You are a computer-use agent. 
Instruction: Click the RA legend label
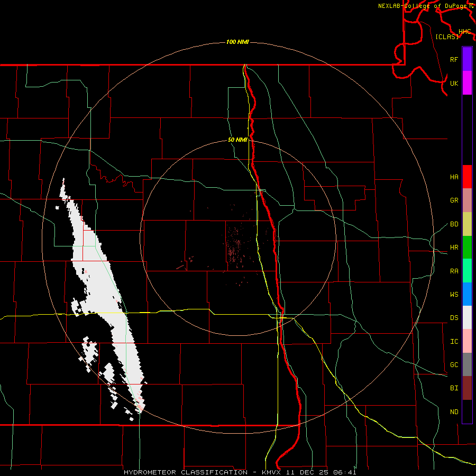[454, 271]
